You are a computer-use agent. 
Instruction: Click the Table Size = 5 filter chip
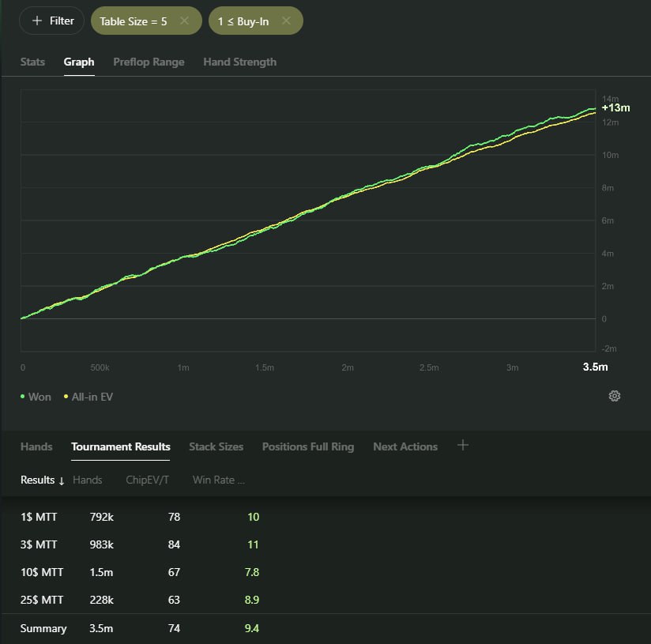(133, 21)
